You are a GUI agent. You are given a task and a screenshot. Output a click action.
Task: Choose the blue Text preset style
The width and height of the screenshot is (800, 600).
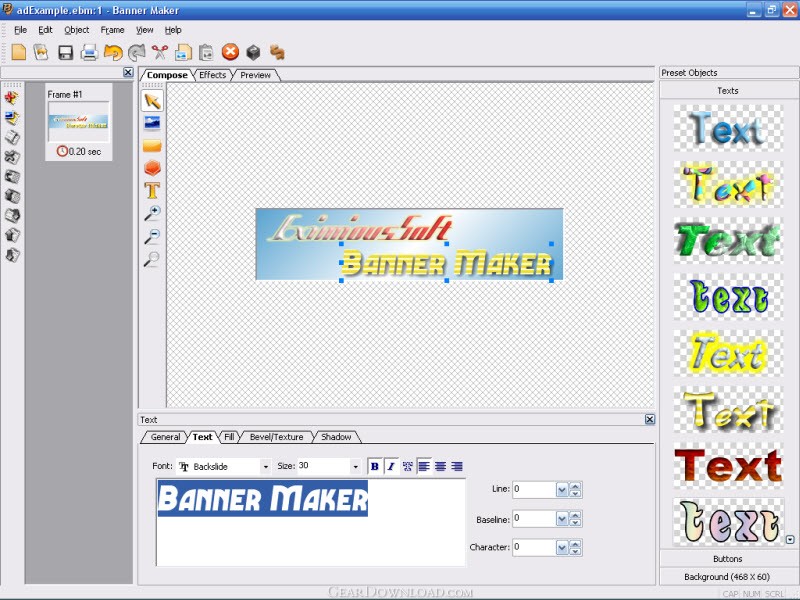click(728, 129)
